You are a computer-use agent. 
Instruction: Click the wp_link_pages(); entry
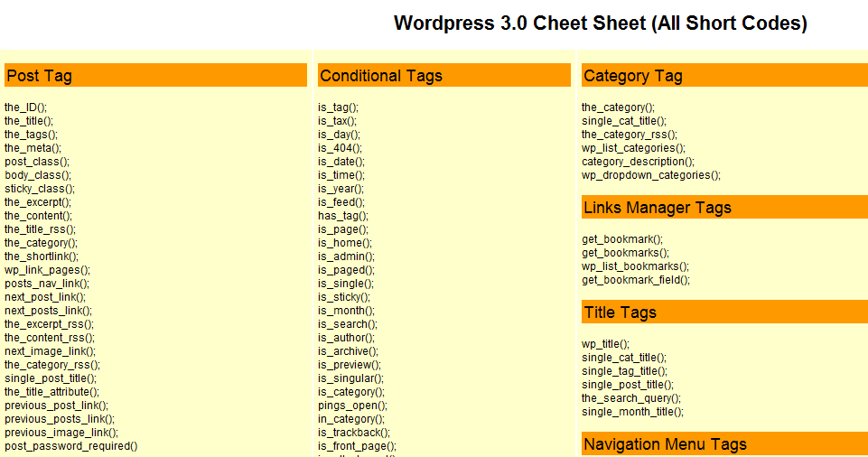(x=48, y=270)
